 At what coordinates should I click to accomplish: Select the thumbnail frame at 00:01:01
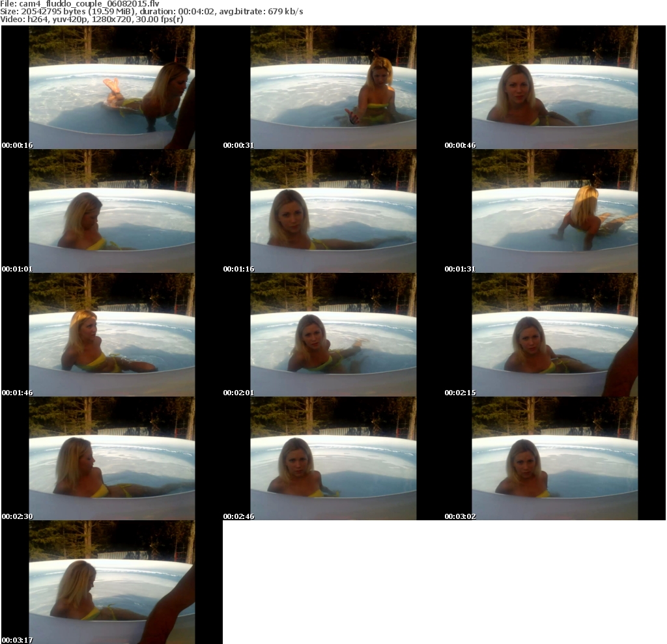coord(112,211)
